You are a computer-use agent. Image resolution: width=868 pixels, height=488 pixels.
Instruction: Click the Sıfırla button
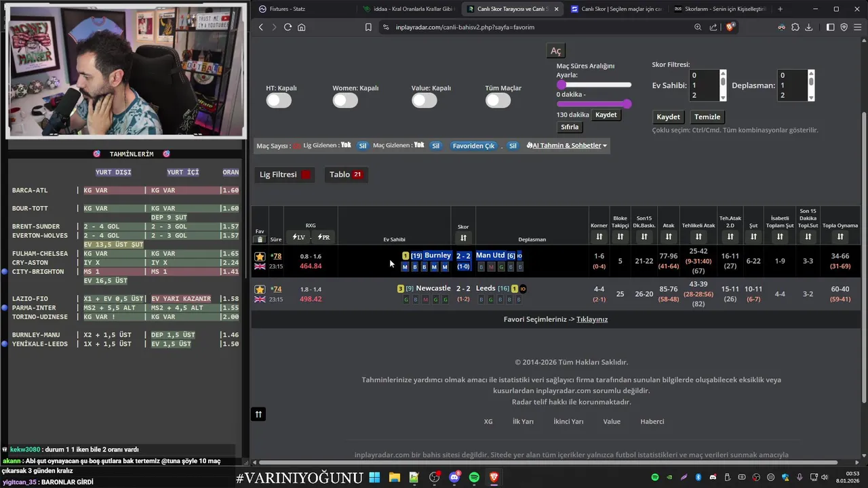570,127
